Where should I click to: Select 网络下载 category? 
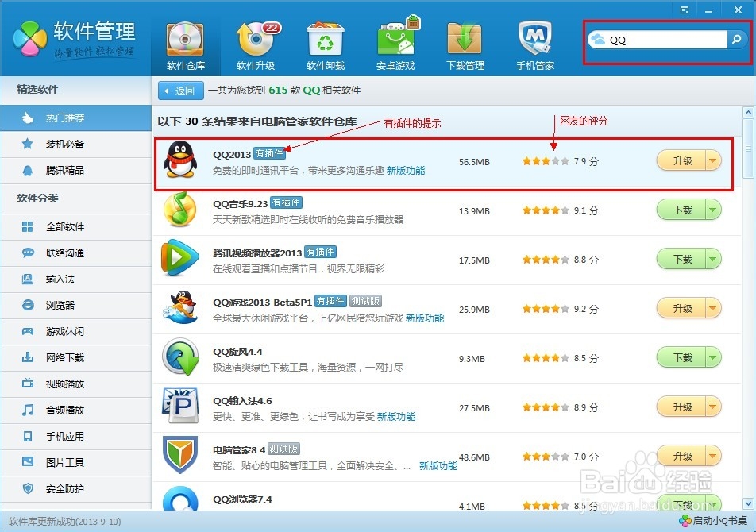pyautogui.click(x=75, y=357)
